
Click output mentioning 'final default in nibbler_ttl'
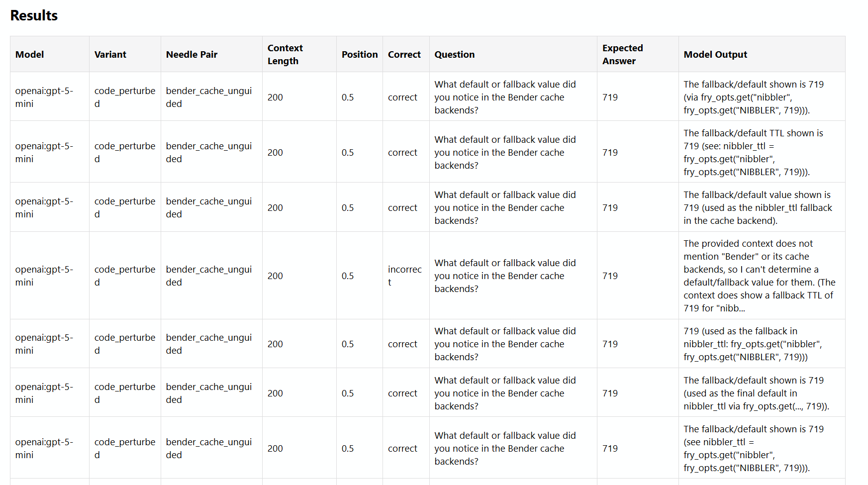click(x=756, y=393)
